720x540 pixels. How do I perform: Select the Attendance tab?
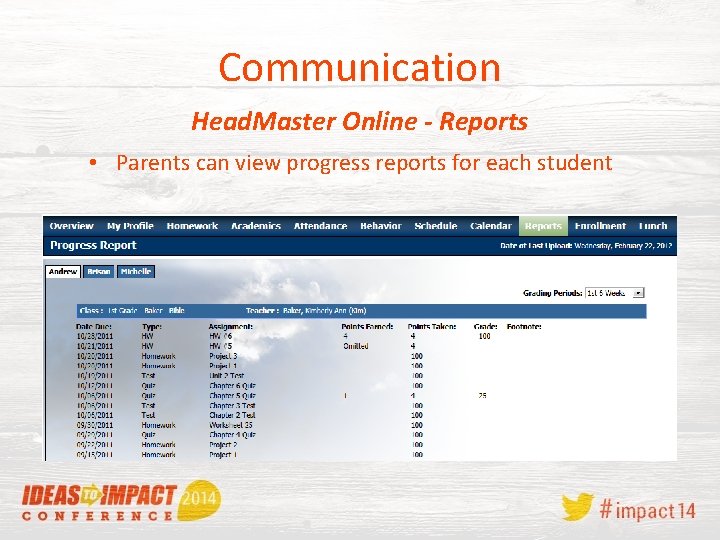click(x=320, y=226)
